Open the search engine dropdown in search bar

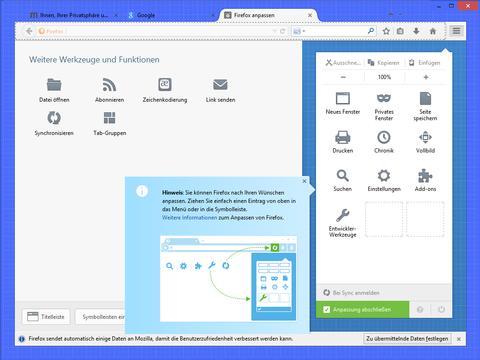click(x=299, y=31)
